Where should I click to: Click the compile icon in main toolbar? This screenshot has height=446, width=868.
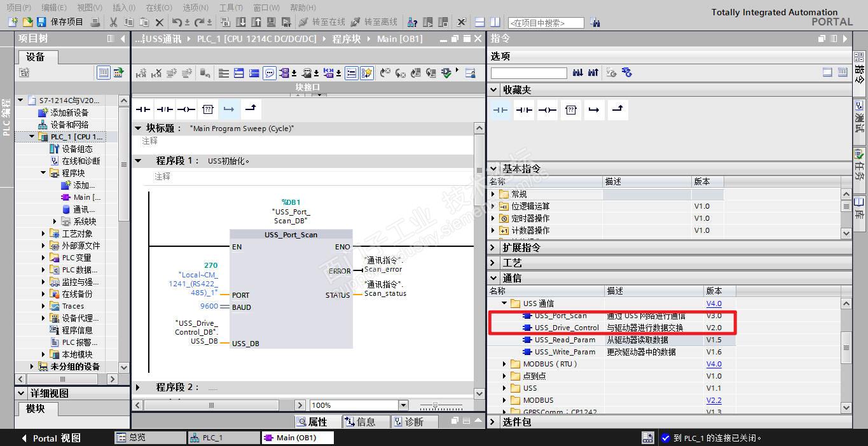click(226, 22)
